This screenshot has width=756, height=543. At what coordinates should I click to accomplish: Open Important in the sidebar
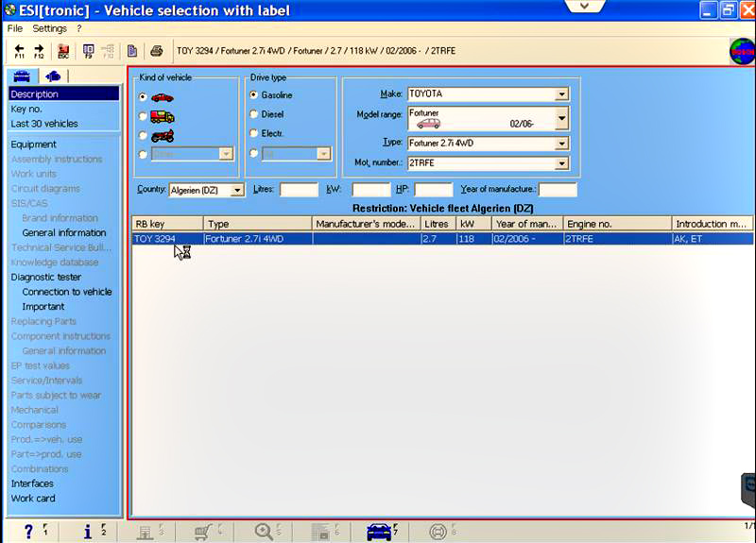[x=43, y=307]
